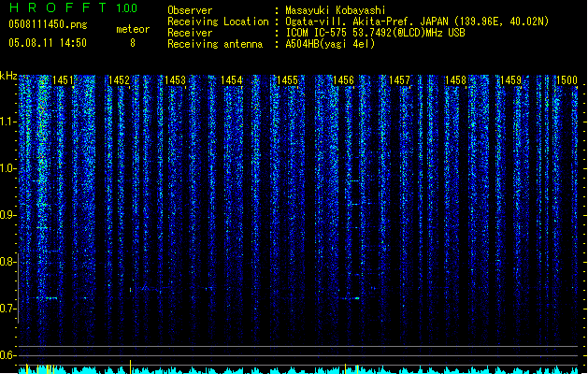The height and width of the screenshot is (374, 588).
Task: Click the 0.7 kHz axis tick label
Action: (x=7, y=309)
